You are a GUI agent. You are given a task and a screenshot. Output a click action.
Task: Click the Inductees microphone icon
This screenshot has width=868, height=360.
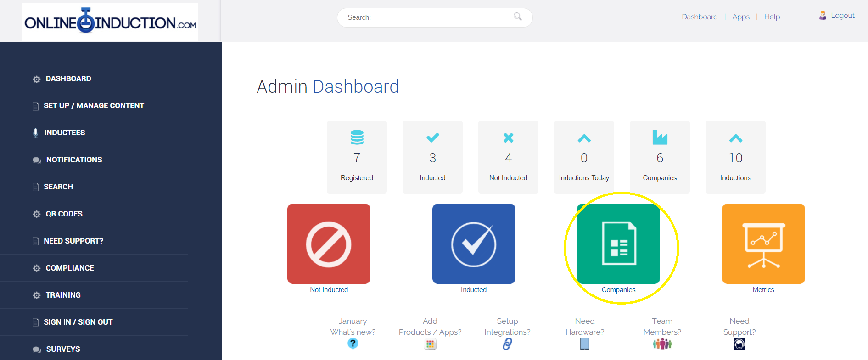coord(35,133)
